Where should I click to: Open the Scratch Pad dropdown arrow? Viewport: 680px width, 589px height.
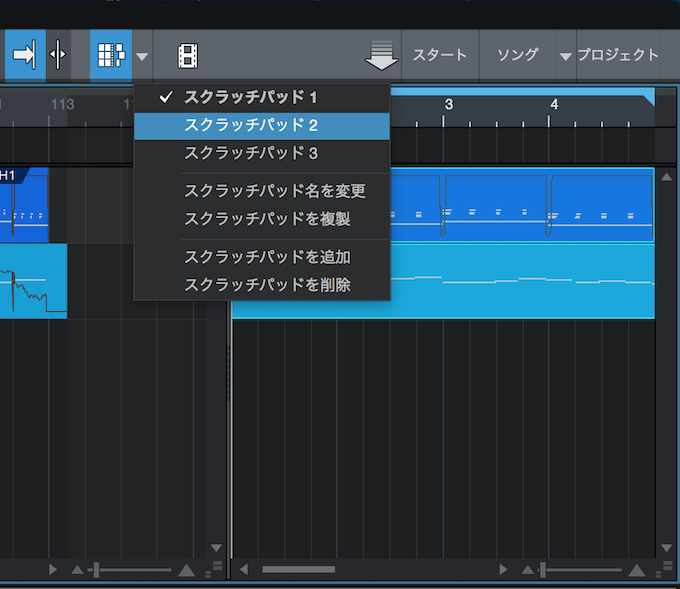click(x=142, y=56)
